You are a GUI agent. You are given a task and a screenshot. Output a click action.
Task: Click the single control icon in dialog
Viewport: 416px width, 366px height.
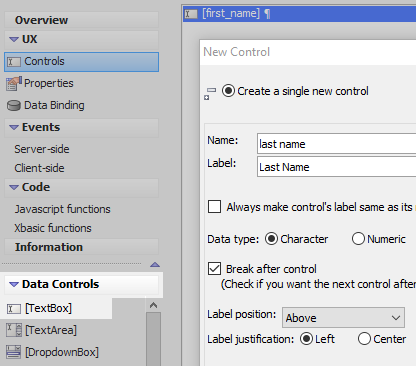pos(210,93)
